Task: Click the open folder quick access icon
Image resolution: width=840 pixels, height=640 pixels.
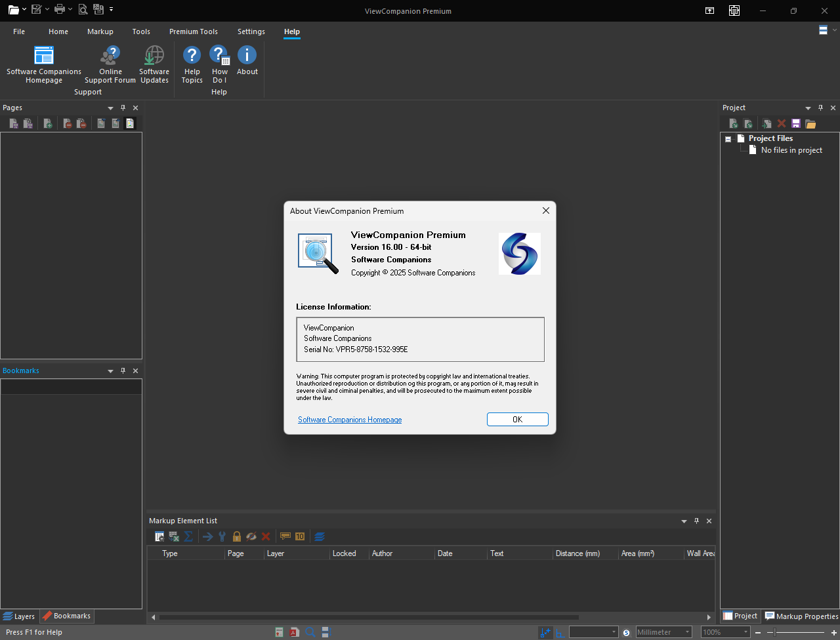Action: tap(13, 10)
